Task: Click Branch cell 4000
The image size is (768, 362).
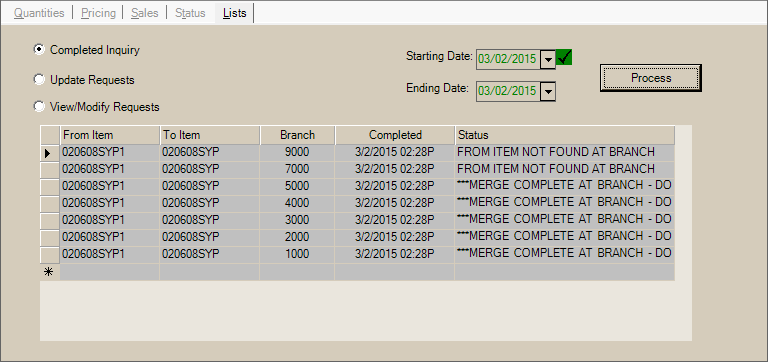Action: click(x=297, y=203)
